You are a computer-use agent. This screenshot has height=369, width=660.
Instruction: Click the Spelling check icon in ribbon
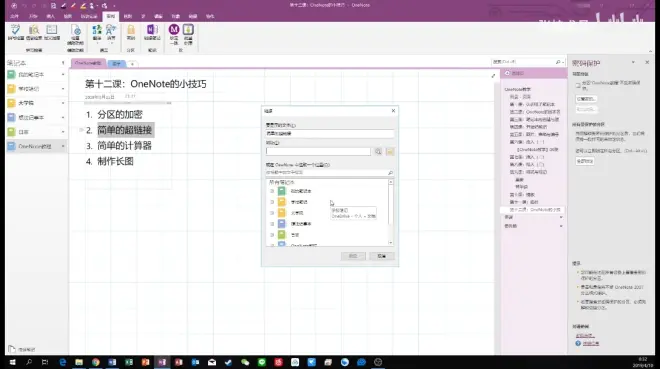[16, 32]
